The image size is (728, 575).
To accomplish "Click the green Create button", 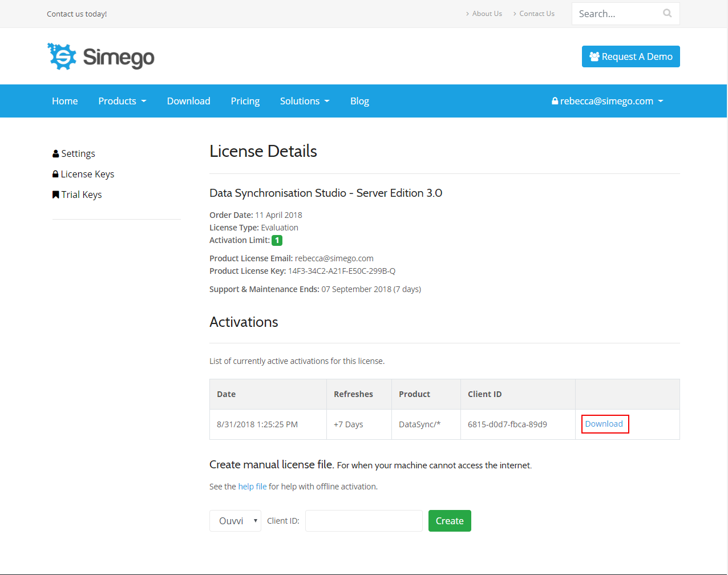I will tap(450, 521).
